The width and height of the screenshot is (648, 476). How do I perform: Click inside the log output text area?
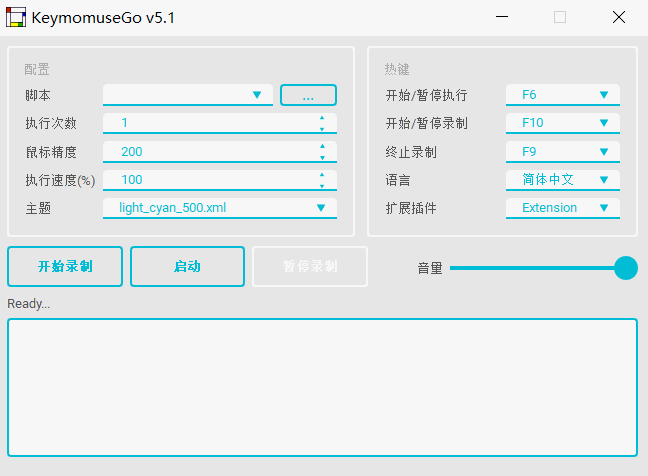pos(322,388)
